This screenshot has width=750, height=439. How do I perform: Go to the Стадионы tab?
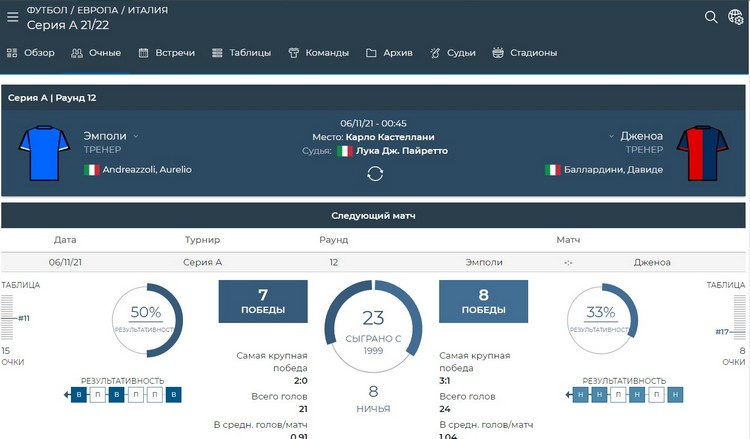point(525,53)
